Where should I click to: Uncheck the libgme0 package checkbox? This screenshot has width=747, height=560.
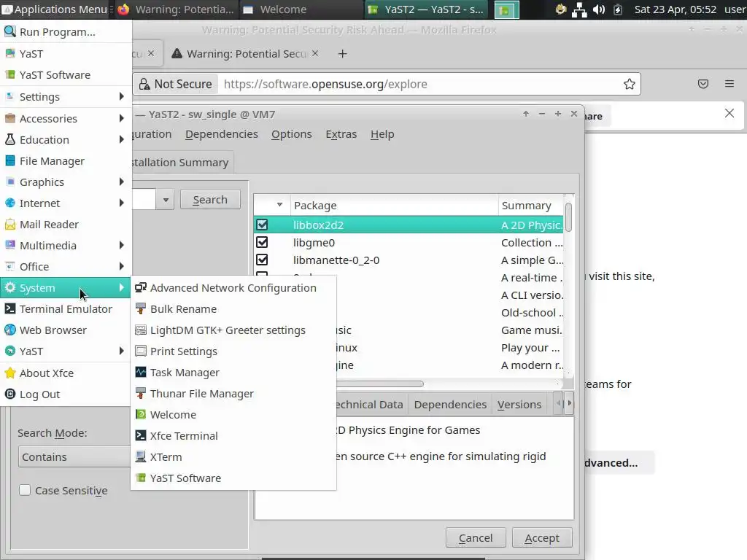point(262,242)
